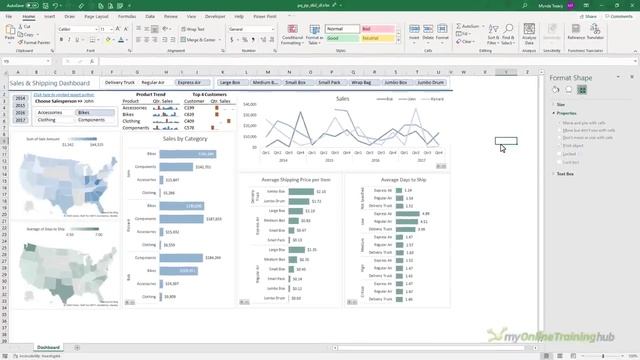640x360 pixels.
Task: Click the Fill Color bucket icon
Action: pyautogui.click(x=108, y=40)
